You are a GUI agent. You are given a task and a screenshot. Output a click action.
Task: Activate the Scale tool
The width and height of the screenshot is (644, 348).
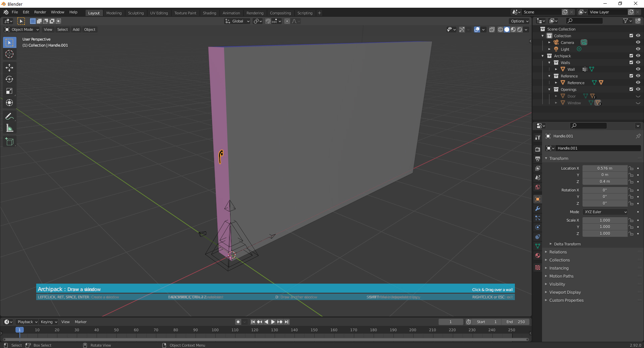click(9, 91)
